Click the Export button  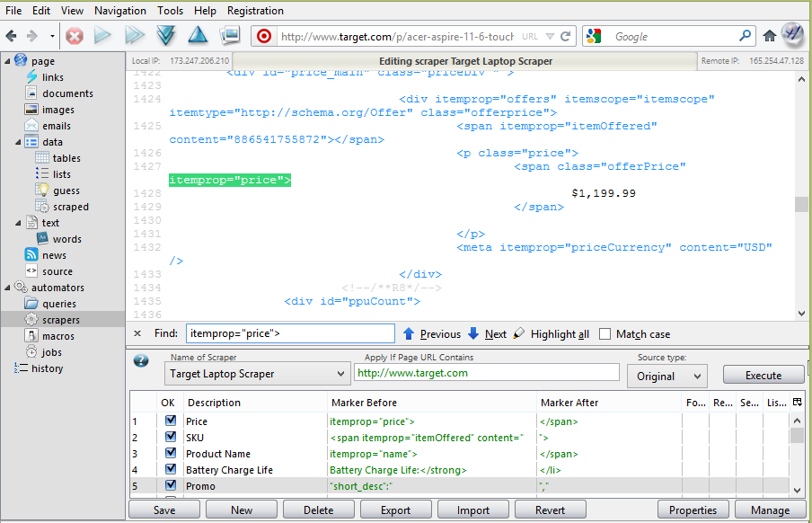click(x=395, y=510)
